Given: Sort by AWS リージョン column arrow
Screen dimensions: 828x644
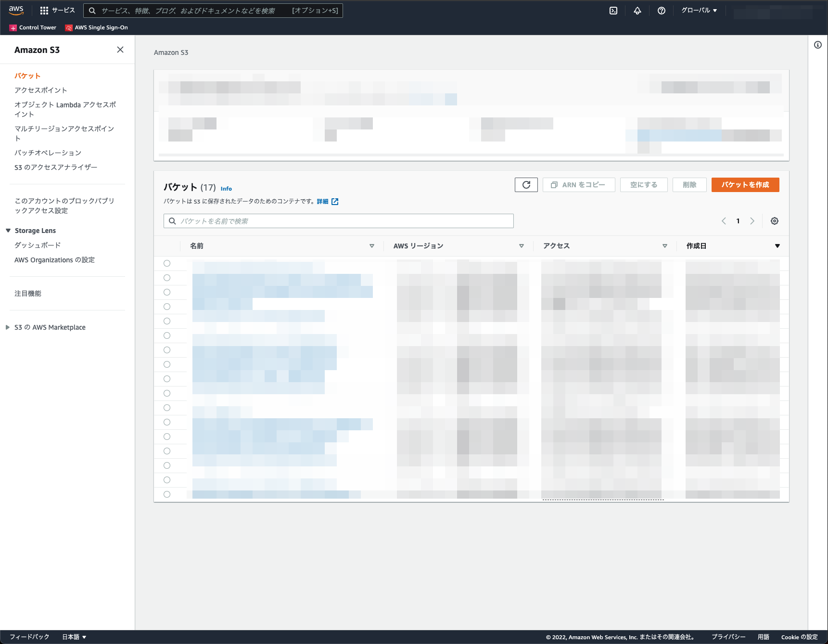Looking at the screenshot, I should click(x=522, y=246).
